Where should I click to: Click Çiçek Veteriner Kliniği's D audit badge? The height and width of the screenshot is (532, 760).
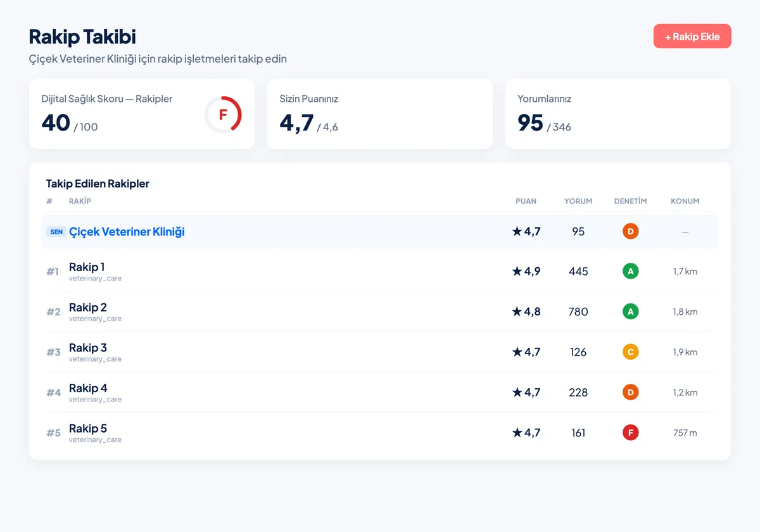(630, 231)
